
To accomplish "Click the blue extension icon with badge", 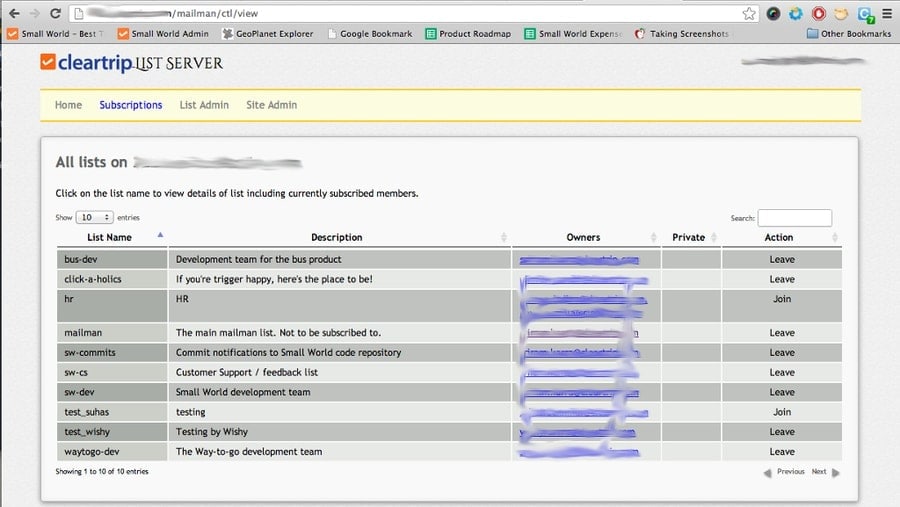I will (865, 14).
